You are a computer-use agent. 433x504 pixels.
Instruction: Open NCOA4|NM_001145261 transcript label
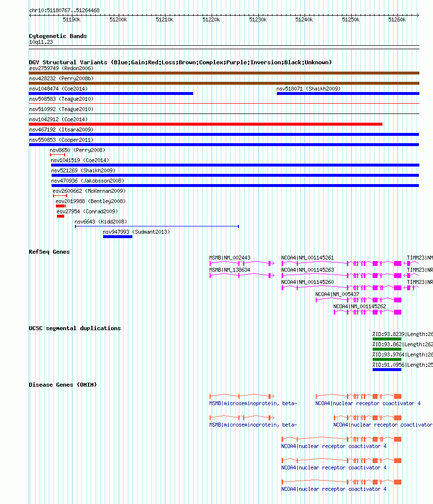pos(307,258)
